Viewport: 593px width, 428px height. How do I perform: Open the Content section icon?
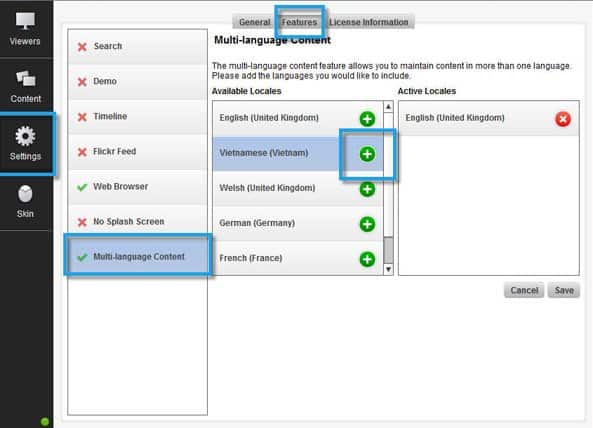(25, 78)
